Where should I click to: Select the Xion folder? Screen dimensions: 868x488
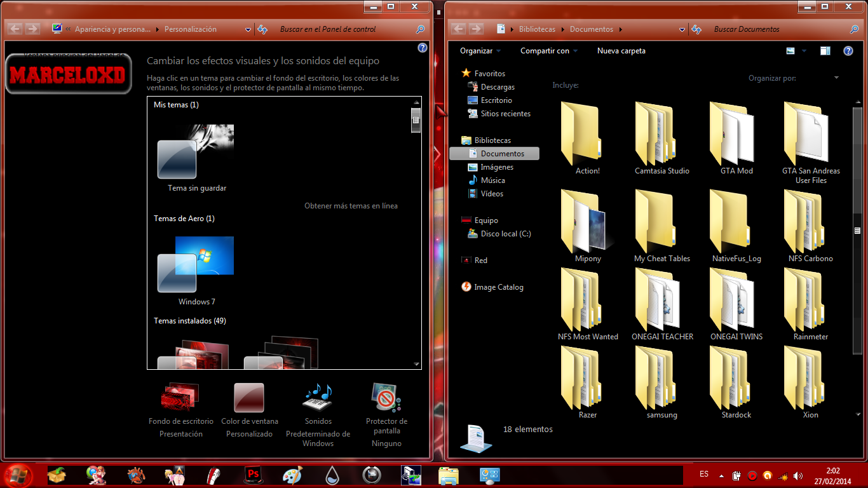(x=811, y=382)
